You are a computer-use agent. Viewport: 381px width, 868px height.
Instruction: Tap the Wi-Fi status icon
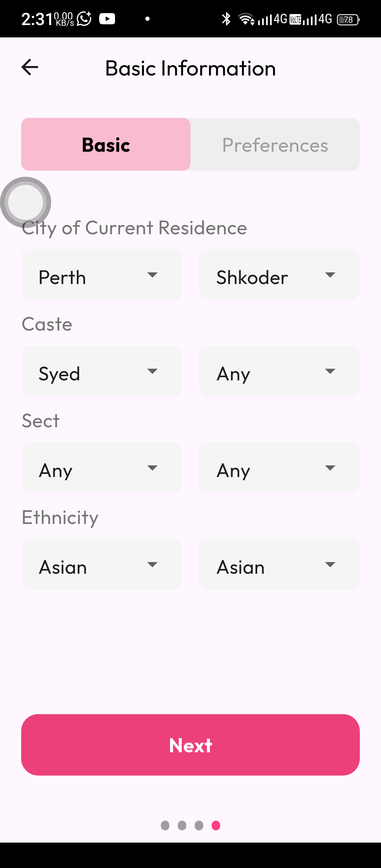246,19
